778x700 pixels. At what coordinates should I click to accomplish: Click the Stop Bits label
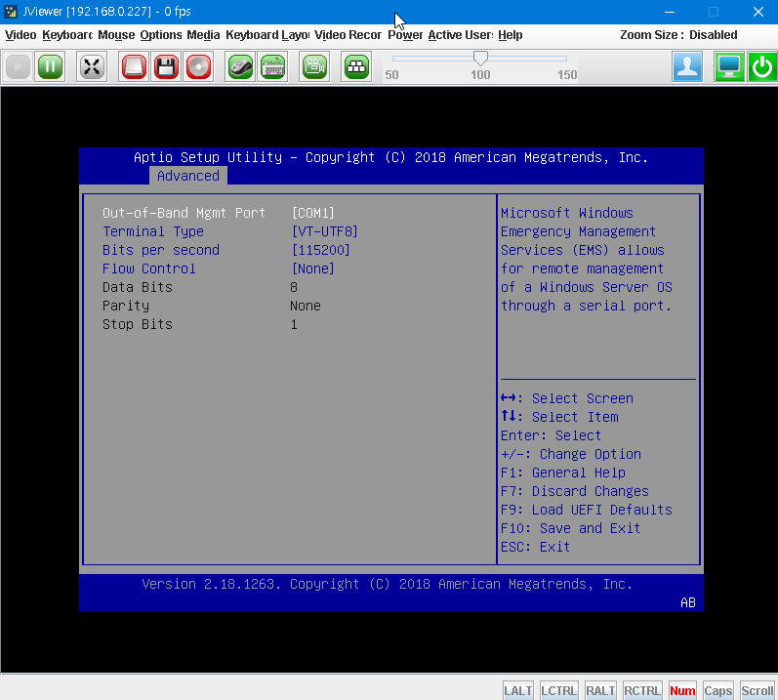coord(138,324)
